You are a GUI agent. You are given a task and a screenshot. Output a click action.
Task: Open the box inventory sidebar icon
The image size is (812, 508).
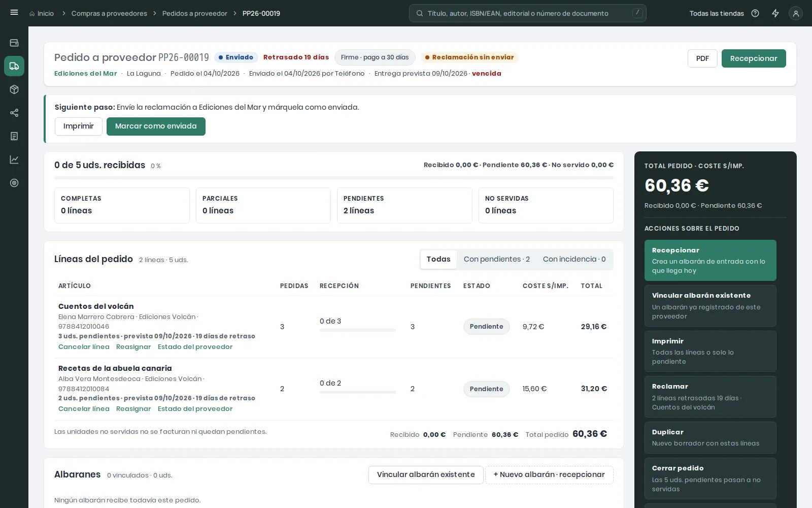(x=14, y=89)
